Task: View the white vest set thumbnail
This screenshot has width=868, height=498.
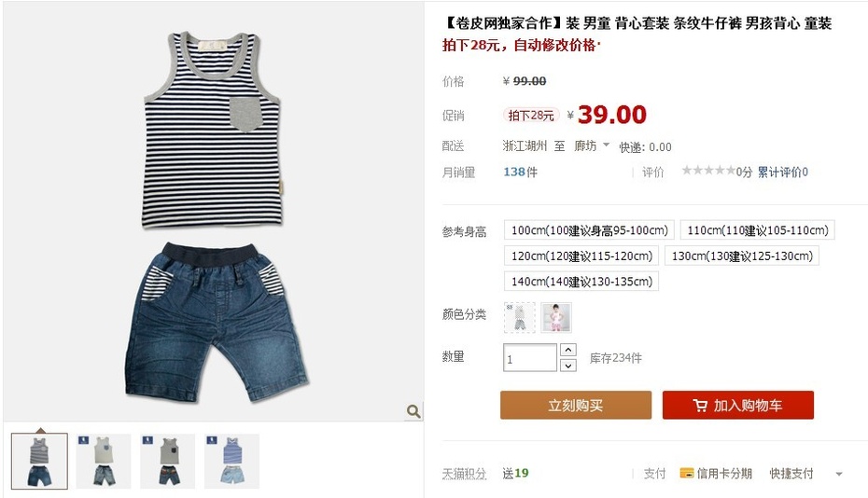Action: pyautogui.click(x=104, y=461)
